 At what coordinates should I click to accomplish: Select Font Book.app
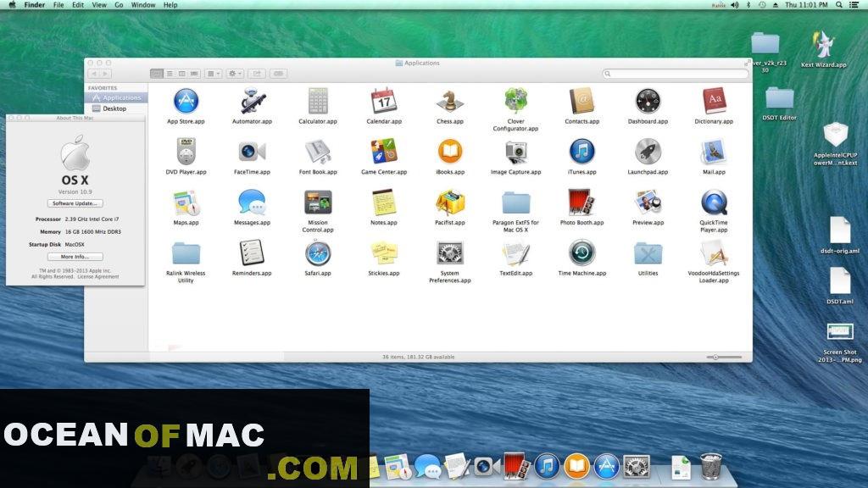pos(318,152)
